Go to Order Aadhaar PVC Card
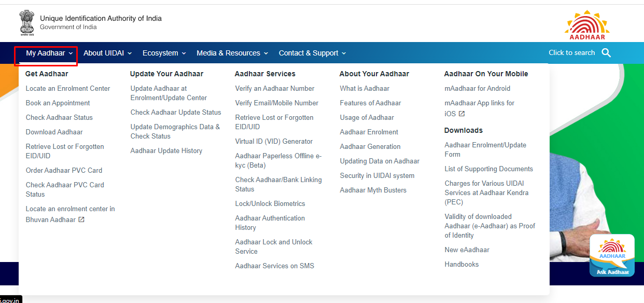Image resolution: width=644 pixels, height=303 pixels. coord(64,171)
